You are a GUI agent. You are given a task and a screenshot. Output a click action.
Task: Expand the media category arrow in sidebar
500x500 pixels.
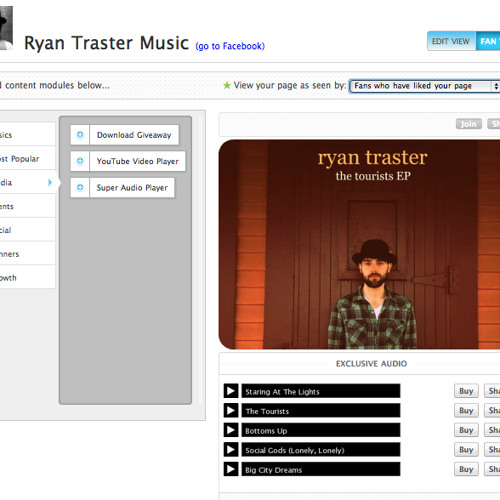[50, 182]
